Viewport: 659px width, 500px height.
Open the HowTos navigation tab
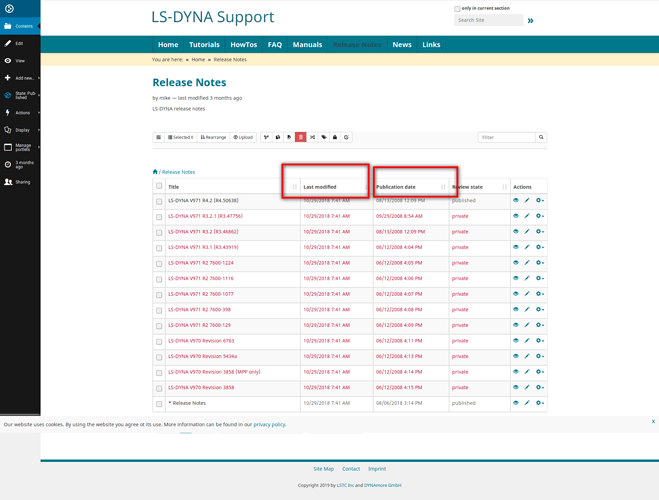pyautogui.click(x=244, y=45)
